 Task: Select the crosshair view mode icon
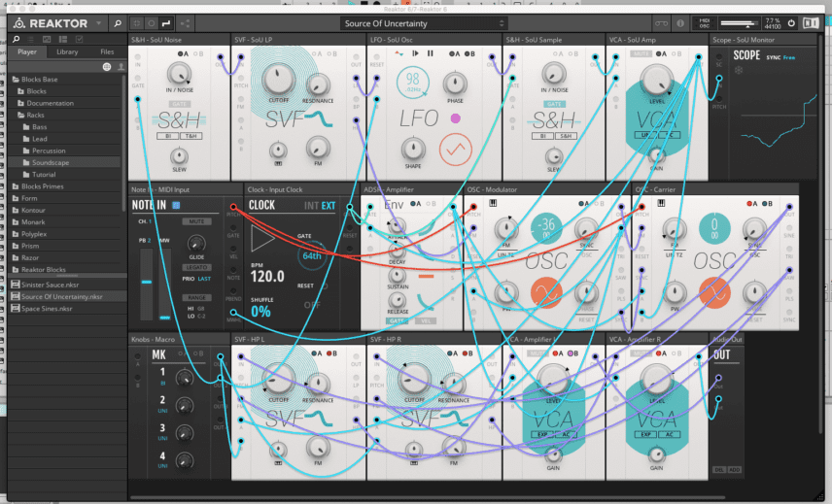click(137, 23)
